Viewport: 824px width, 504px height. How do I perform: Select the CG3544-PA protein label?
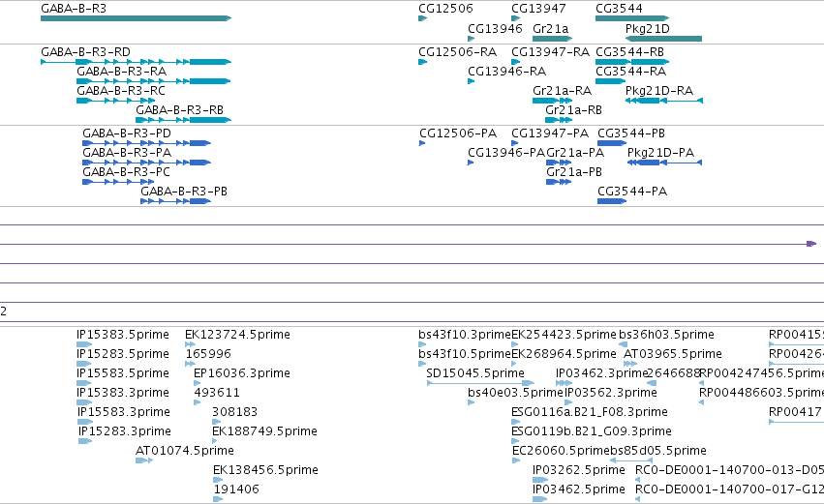pos(632,192)
